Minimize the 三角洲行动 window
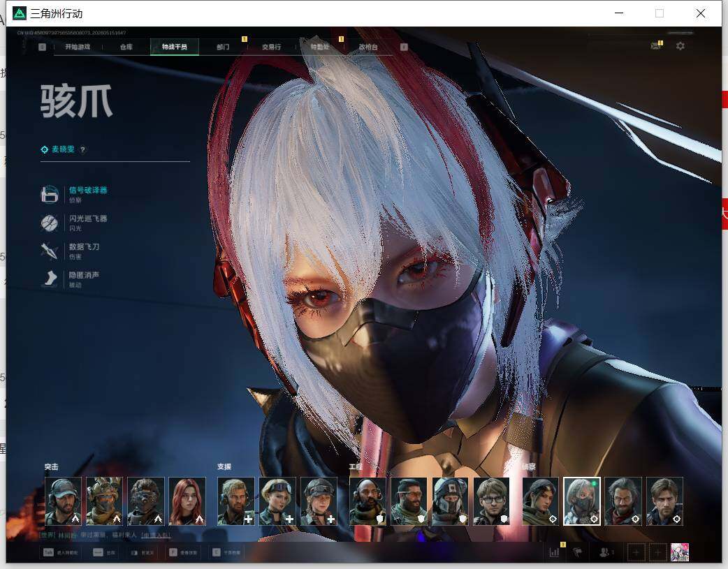This screenshot has width=728, height=569. tap(619, 13)
